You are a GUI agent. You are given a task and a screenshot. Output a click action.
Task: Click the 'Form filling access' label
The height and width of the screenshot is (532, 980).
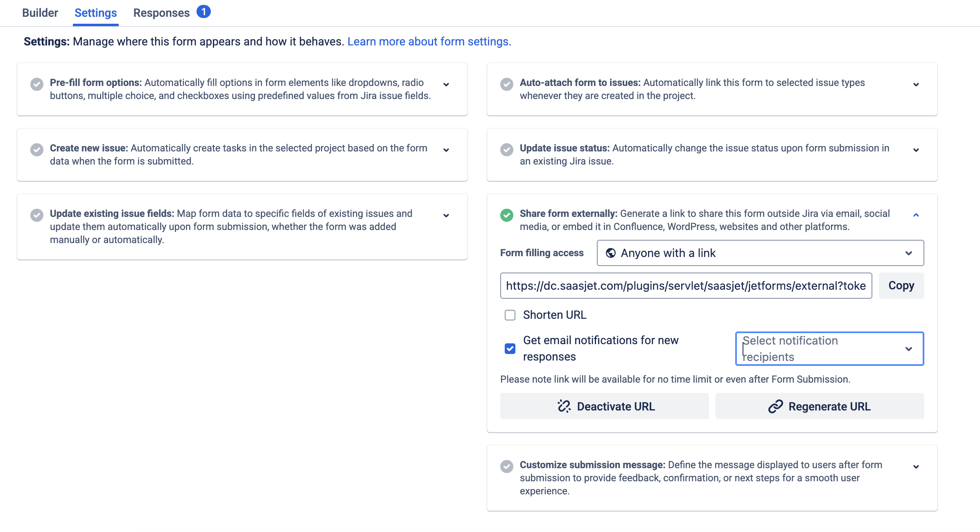[542, 253]
